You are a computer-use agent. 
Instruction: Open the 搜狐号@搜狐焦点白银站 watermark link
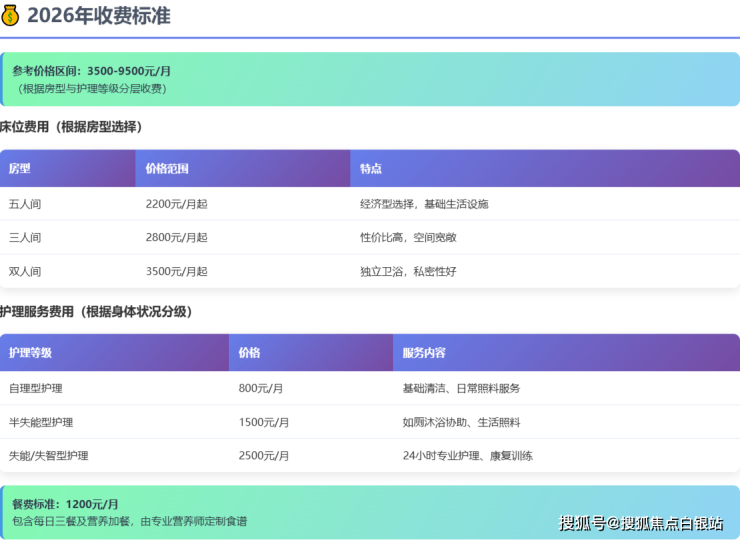(641, 523)
